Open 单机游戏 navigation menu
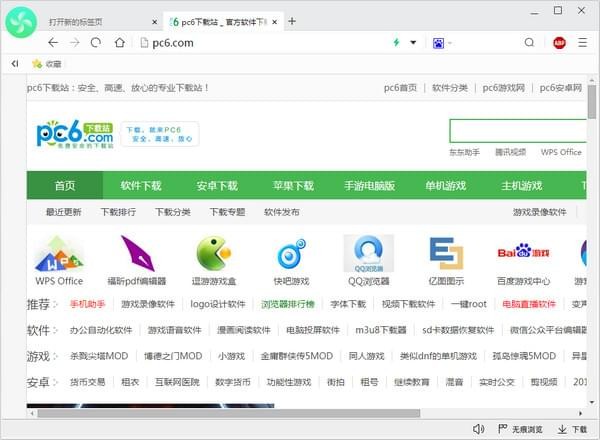 [x=446, y=186]
